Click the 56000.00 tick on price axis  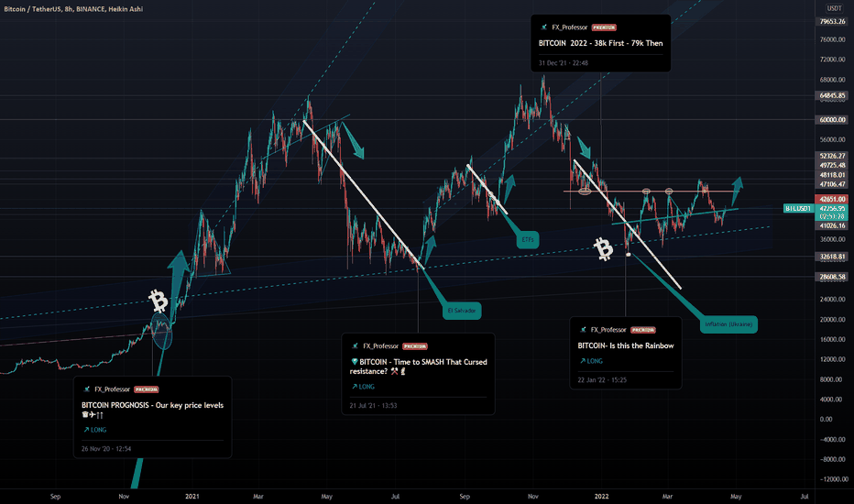coord(832,139)
